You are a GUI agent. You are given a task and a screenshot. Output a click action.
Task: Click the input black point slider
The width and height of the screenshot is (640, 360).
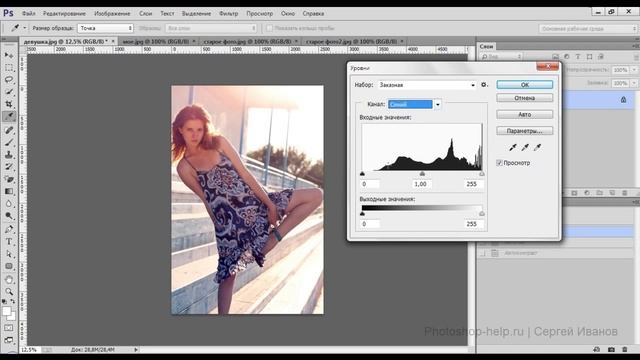(362, 173)
